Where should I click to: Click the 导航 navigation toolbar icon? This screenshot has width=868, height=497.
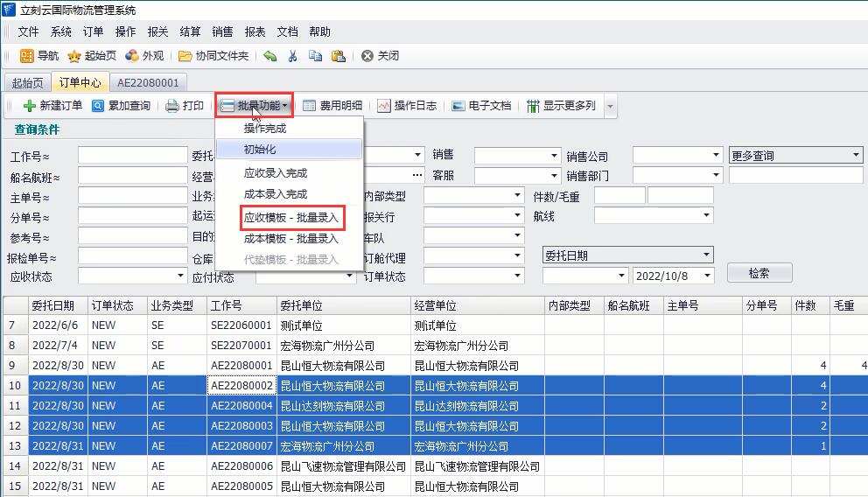pyautogui.click(x=38, y=56)
